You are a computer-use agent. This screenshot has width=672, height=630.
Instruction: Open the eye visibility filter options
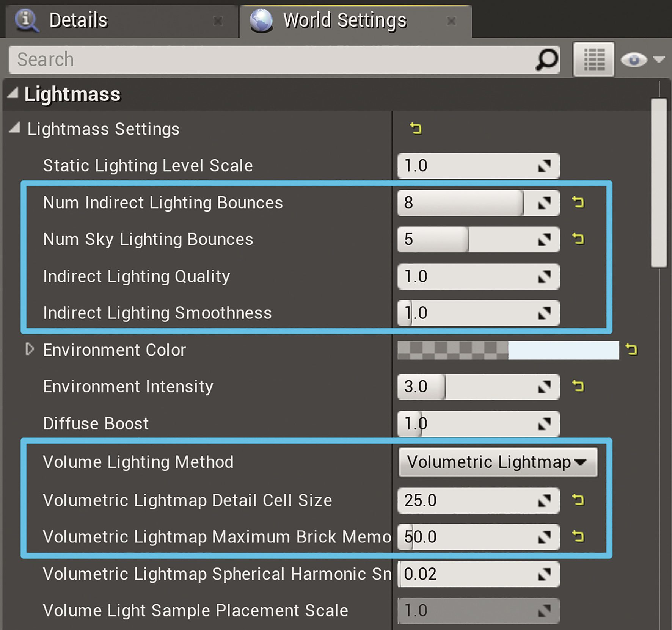coord(634,60)
